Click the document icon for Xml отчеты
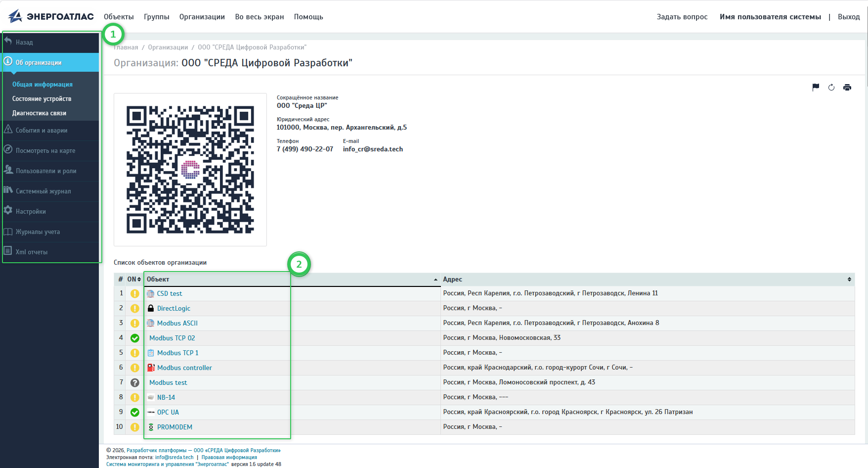868x468 pixels. (8, 251)
